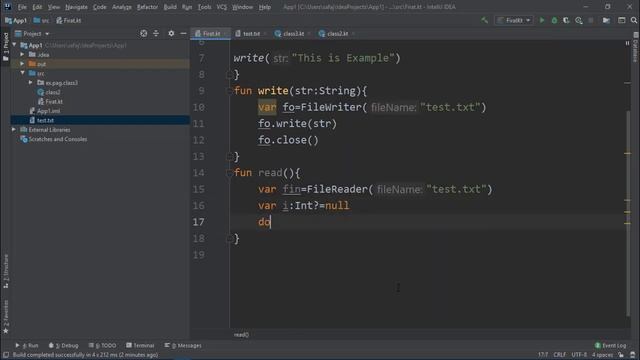Expand the out folder arrow
640x360 pixels.
(x=22, y=64)
